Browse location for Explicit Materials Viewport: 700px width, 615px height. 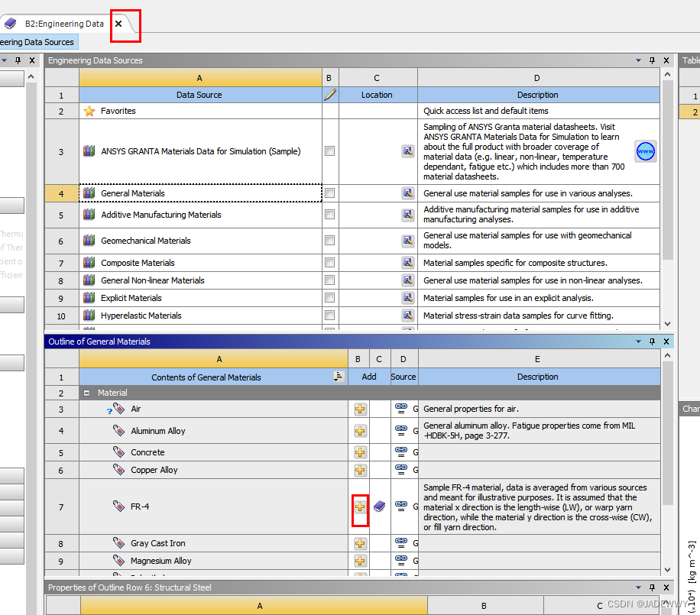point(407,298)
